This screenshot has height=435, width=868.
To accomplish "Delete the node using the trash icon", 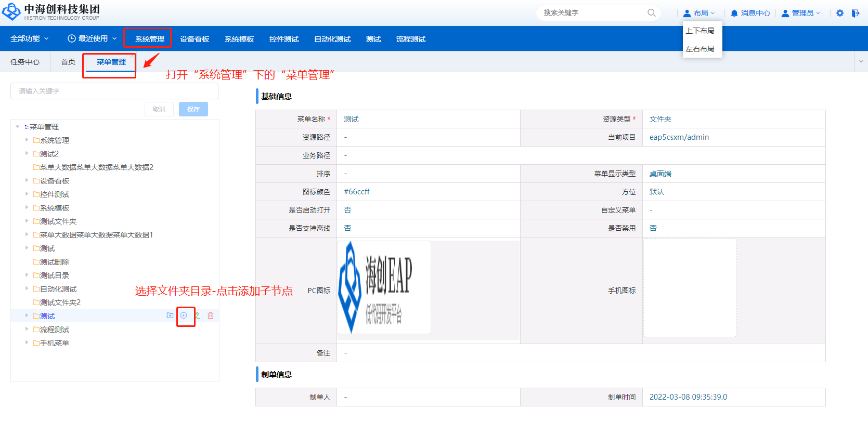I will tap(211, 315).
